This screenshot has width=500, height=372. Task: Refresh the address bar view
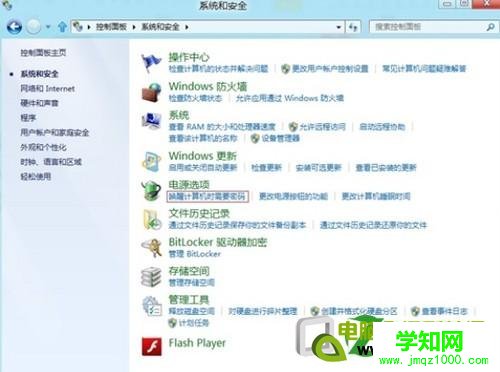[353, 27]
